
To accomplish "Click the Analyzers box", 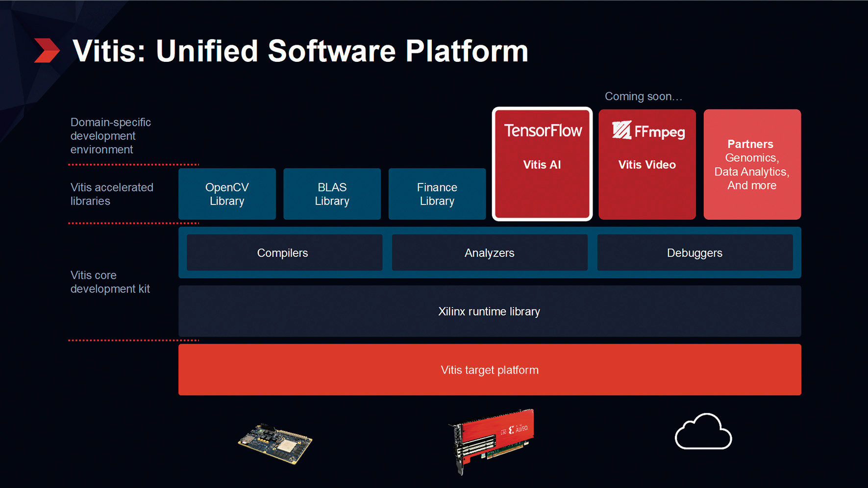I will pyautogui.click(x=490, y=253).
